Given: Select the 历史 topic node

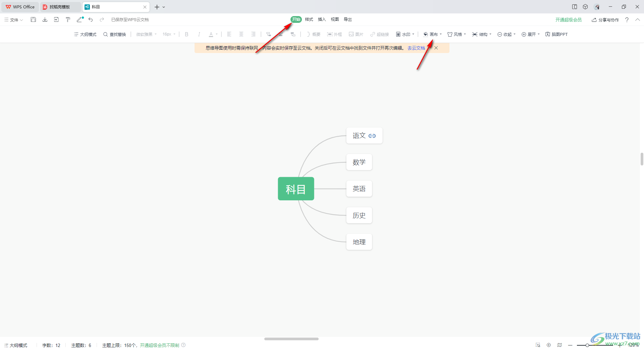Looking at the screenshot, I should coord(359,215).
